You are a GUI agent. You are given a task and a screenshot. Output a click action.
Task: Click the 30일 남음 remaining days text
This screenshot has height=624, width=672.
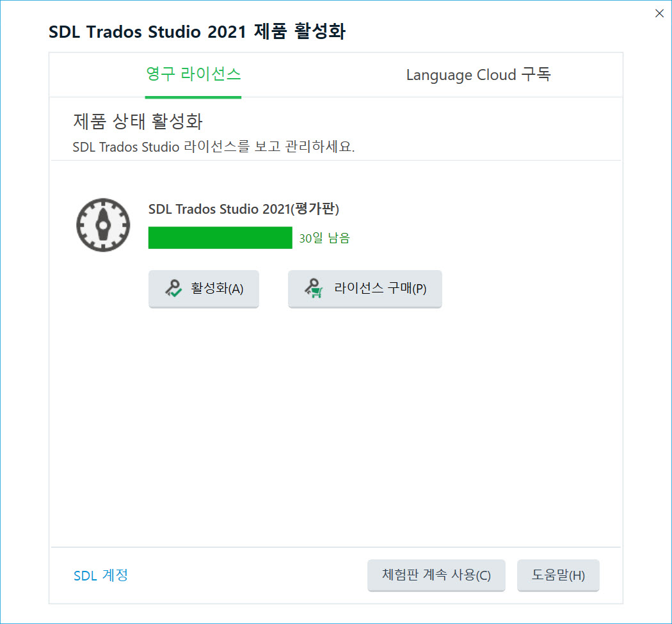click(x=324, y=238)
